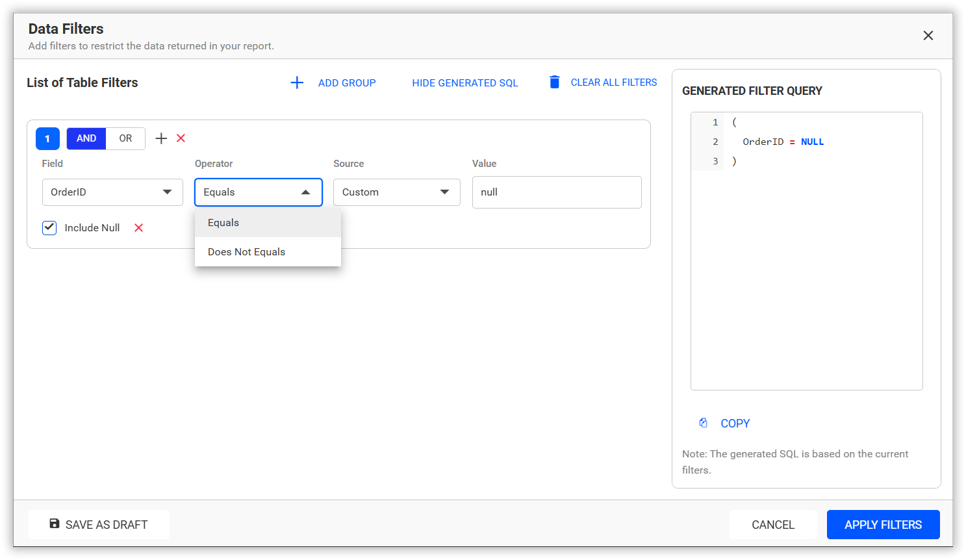Choose Does Not Equals from the operator list

[x=268, y=252]
